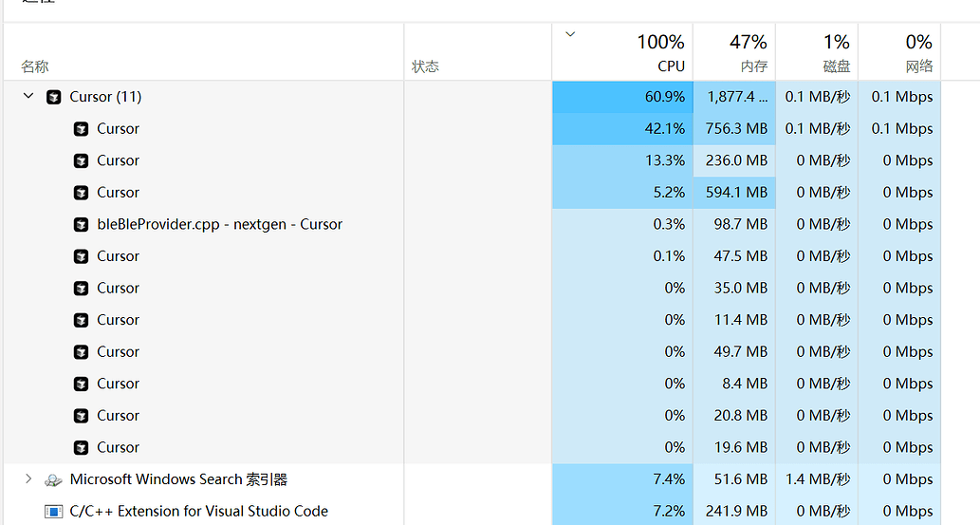Screen dimensions: 980x525
Task: Click the 5.2% CPU cell
Action: pos(622,193)
